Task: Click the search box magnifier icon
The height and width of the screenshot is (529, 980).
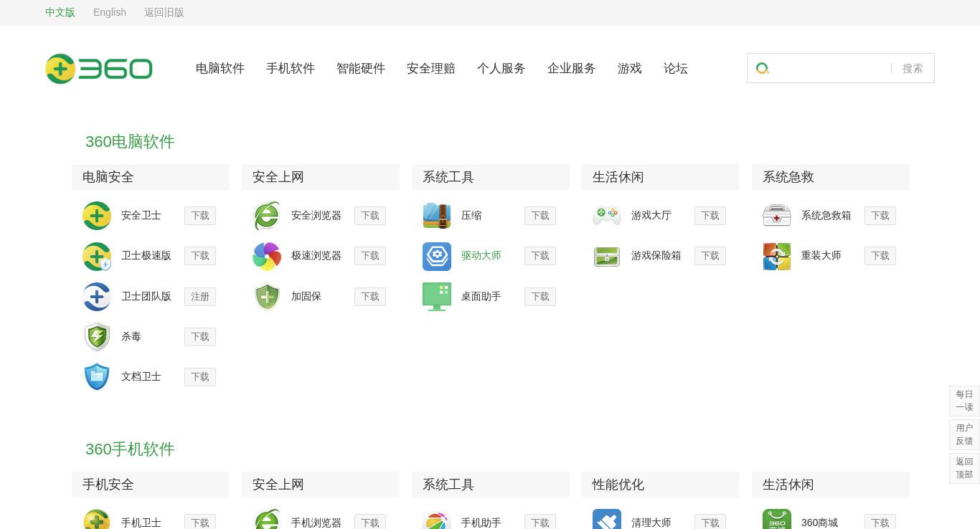Action: 763,68
